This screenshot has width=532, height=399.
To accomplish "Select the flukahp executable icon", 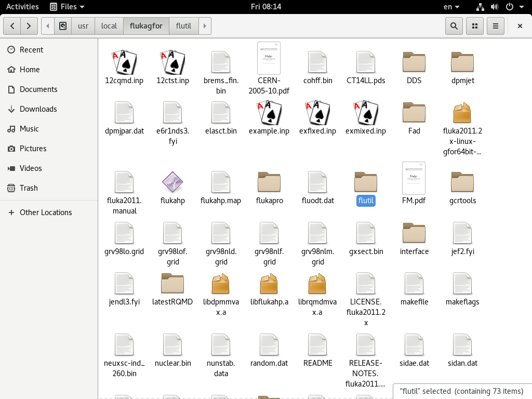I will pyautogui.click(x=172, y=182).
